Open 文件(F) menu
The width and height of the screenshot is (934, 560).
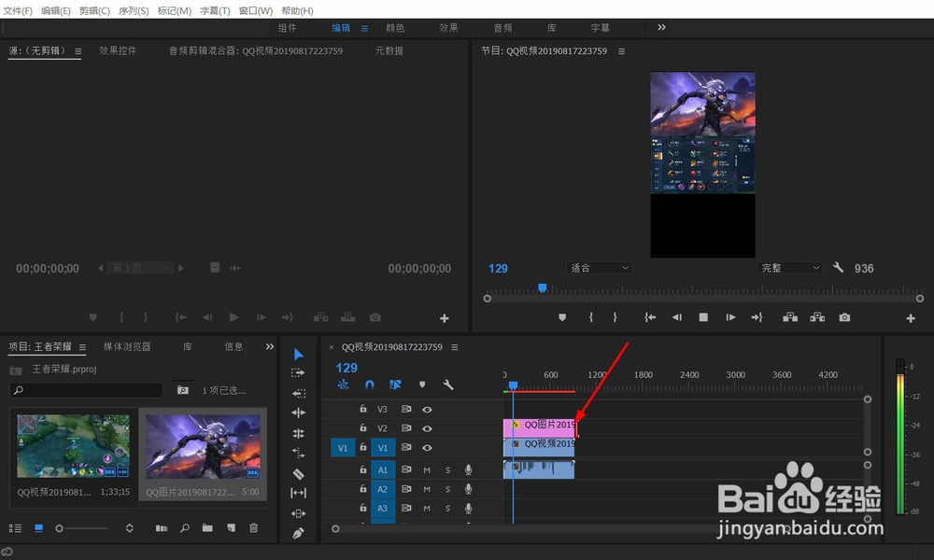coord(18,10)
